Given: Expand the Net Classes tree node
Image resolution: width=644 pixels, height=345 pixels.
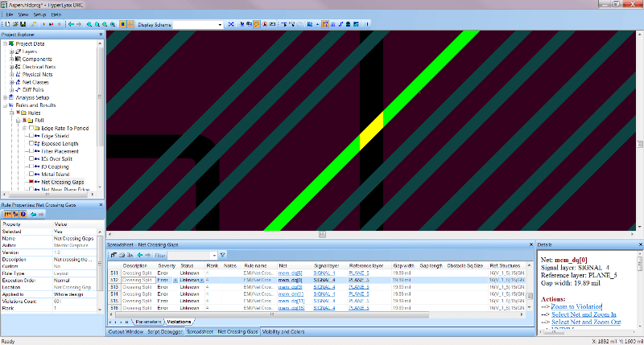Looking at the screenshot, I should pyautogui.click(x=10, y=82).
